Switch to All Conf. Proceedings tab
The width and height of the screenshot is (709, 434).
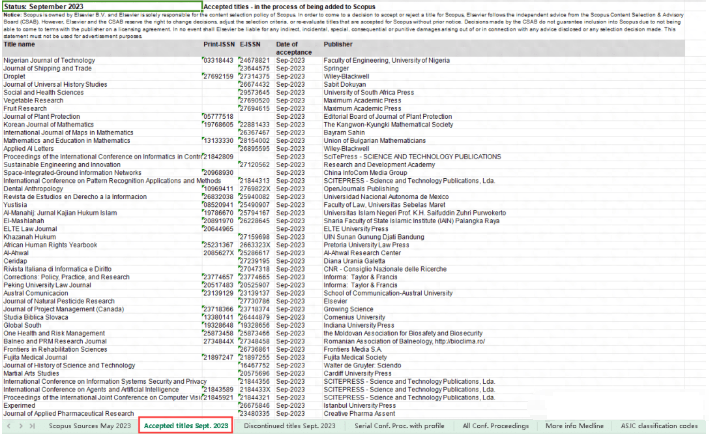pyautogui.click(x=496, y=426)
